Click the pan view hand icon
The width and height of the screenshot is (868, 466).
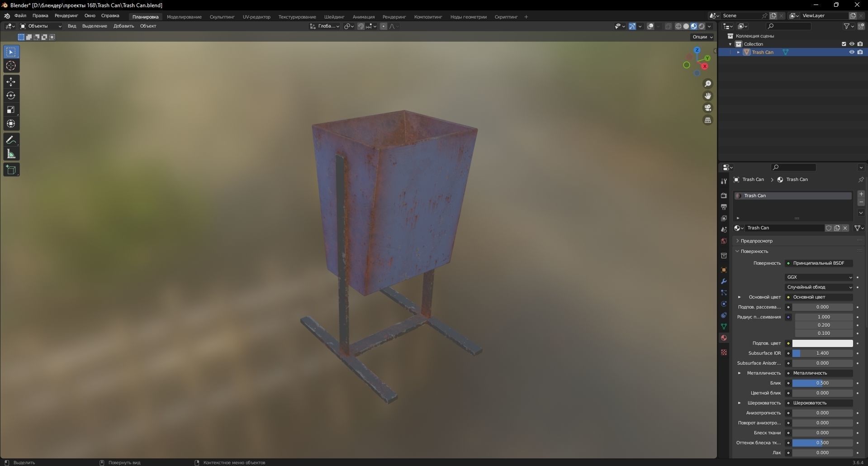pos(708,96)
